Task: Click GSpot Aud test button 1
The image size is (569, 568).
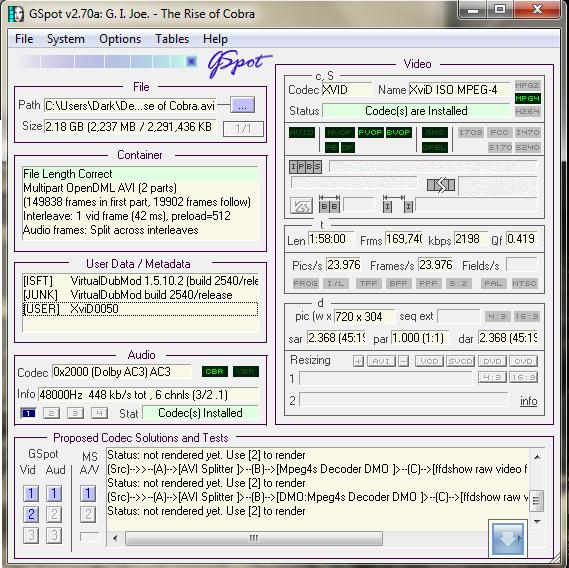Action: point(54,494)
